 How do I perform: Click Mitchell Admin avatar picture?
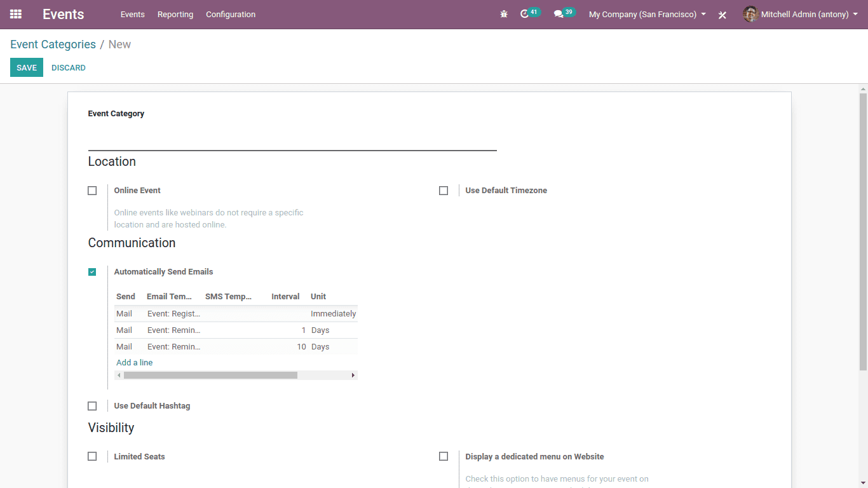pos(750,14)
